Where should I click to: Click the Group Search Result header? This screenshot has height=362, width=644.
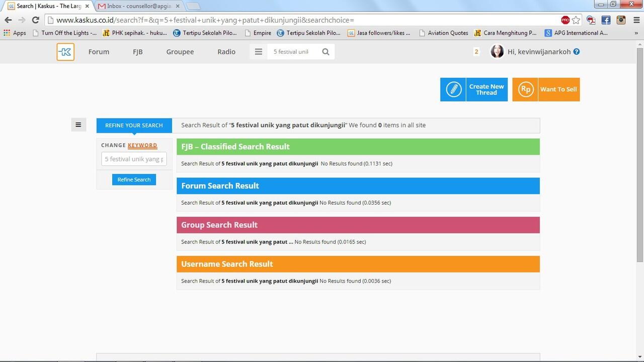click(358, 225)
